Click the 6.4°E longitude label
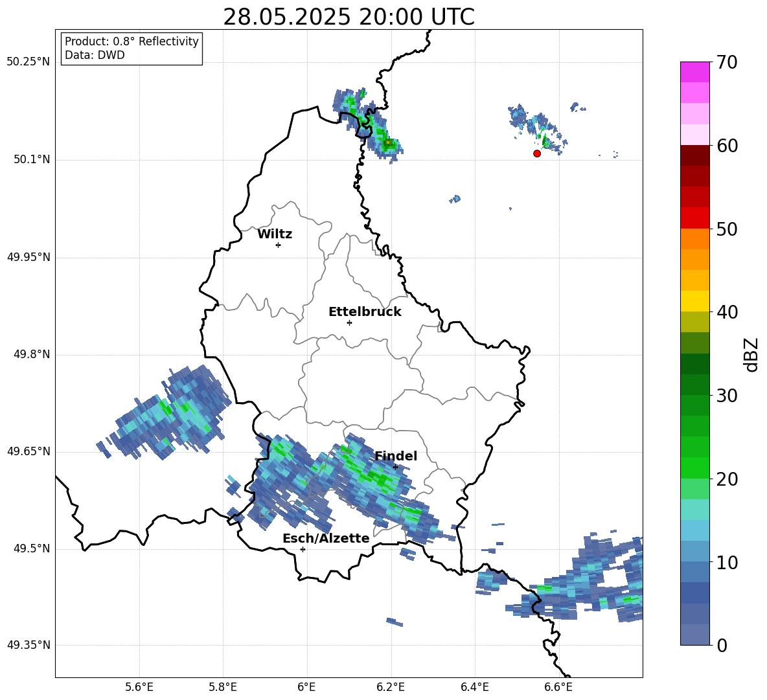 coord(474,687)
